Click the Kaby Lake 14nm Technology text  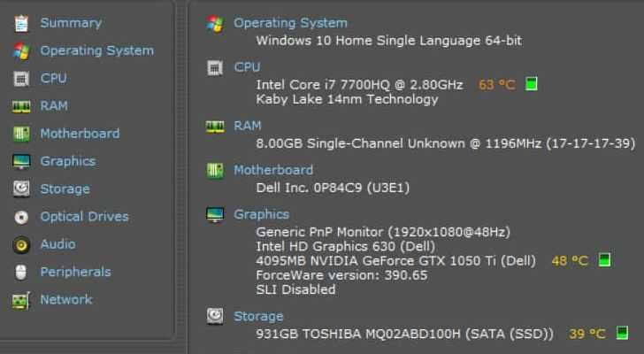[x=347, y=99]
